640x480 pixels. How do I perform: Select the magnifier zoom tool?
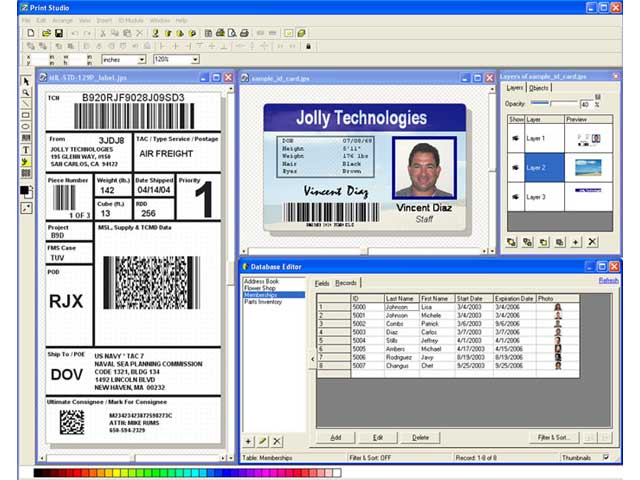(x=26, y=93)
